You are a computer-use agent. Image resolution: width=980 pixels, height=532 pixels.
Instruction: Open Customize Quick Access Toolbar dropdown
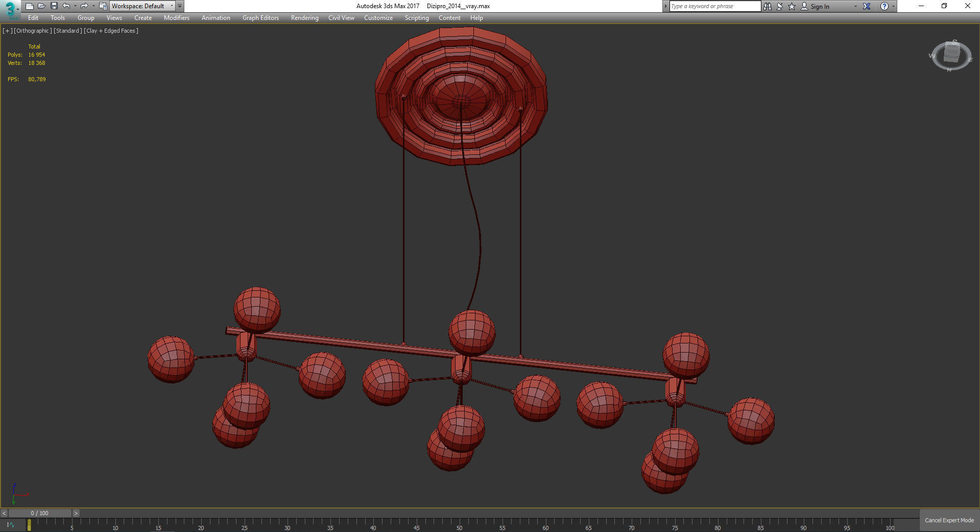(x=180, y=6)
